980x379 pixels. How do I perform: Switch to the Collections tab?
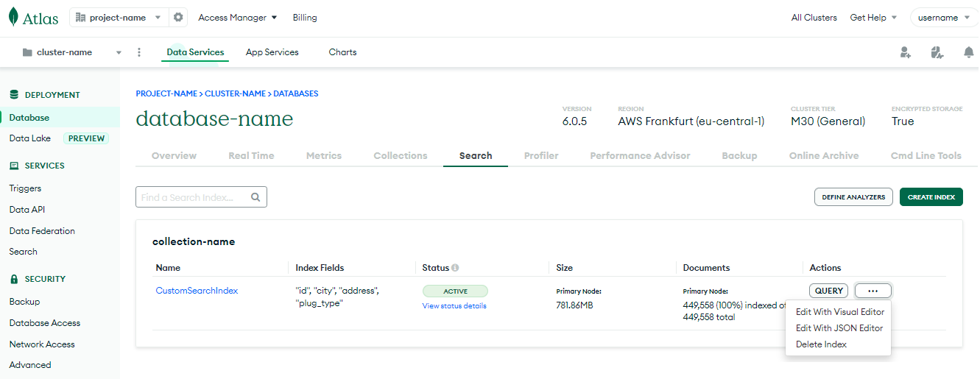pos(400,156)
